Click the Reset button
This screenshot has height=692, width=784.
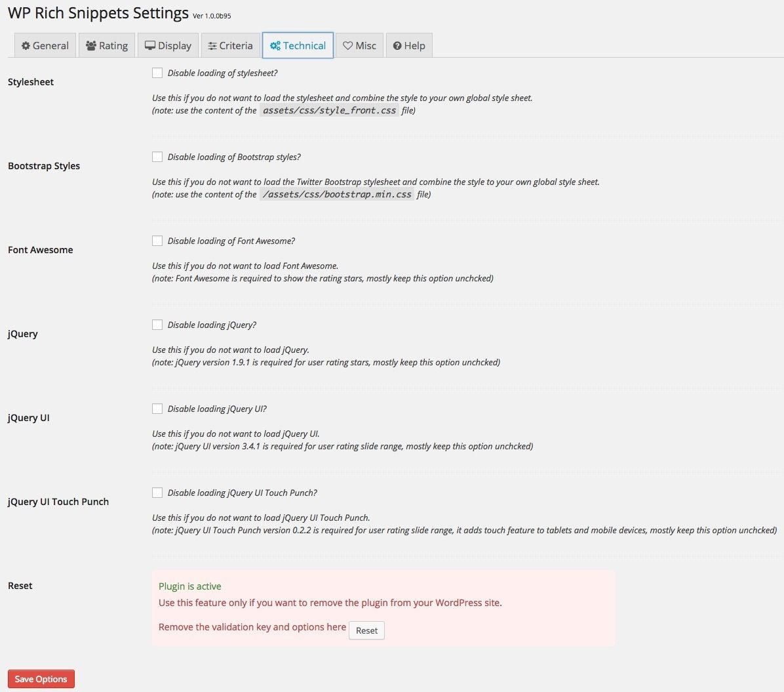tap(366, 630)
